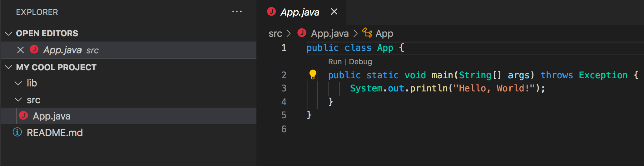Click the App class symbol icon in breadcrumb
Viewport: 644px width, 166px height.
coord(367,33)
